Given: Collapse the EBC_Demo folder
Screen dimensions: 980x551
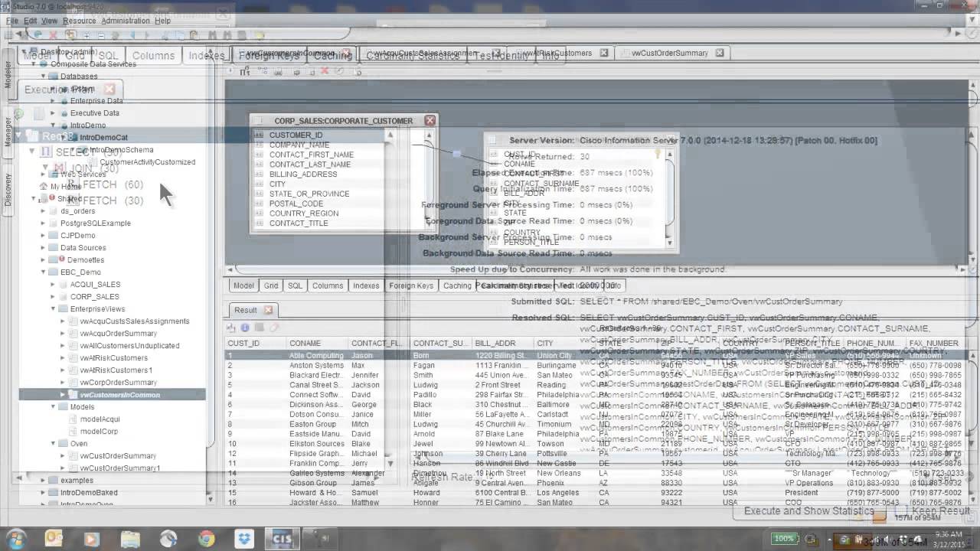Looking at the screenshot, I should click(43, 272).
